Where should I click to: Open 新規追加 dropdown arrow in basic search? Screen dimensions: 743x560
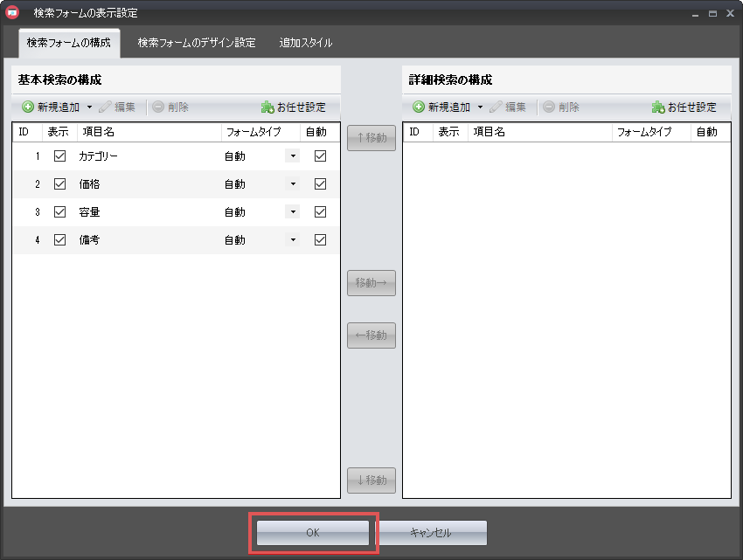click(x=89, y=107)
